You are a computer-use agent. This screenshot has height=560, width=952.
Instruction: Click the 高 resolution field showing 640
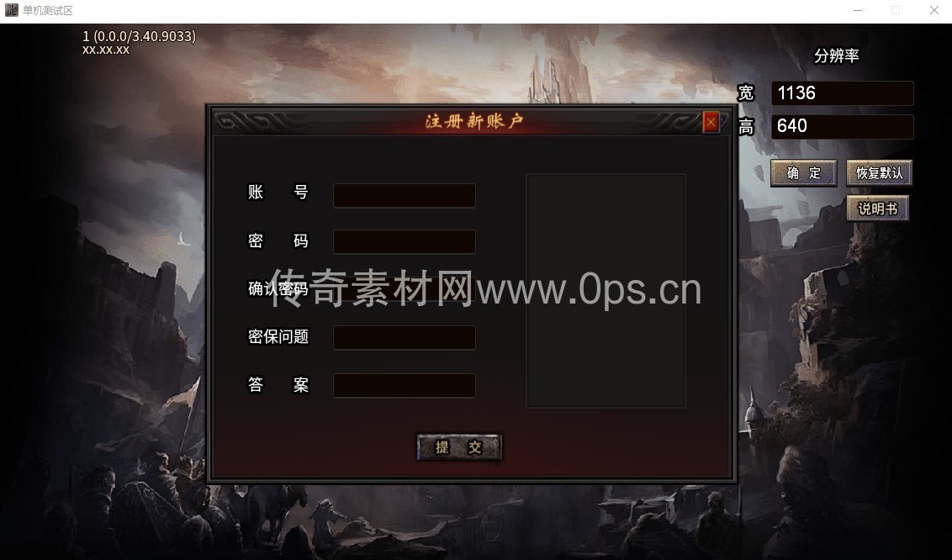[x=842, y=127]
